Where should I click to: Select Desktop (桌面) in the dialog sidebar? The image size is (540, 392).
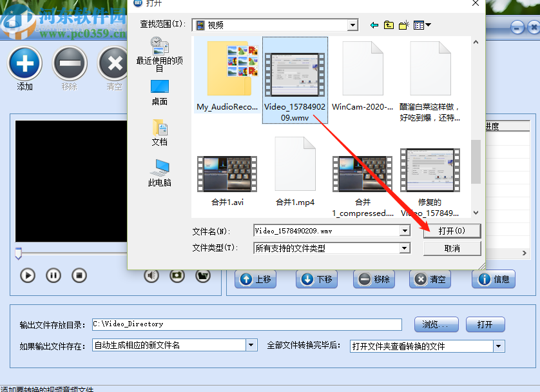[159, 92]
